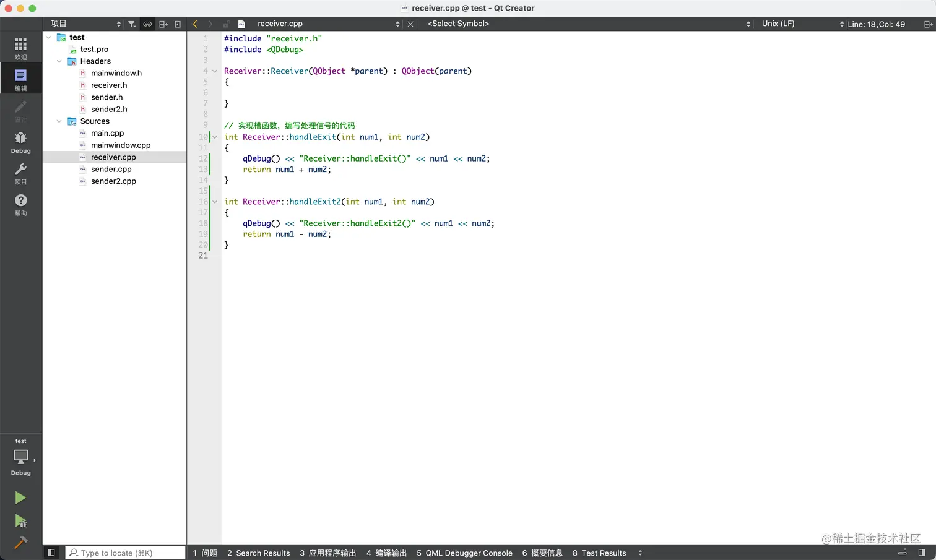The image size is (936, 560).
Task: Select main.cpp in Sources
Action: point(107,133)
